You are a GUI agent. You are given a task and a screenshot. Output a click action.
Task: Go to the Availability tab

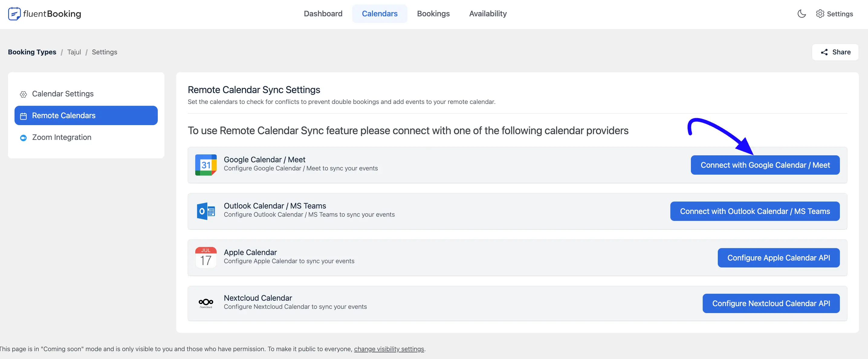click(487, 14)
